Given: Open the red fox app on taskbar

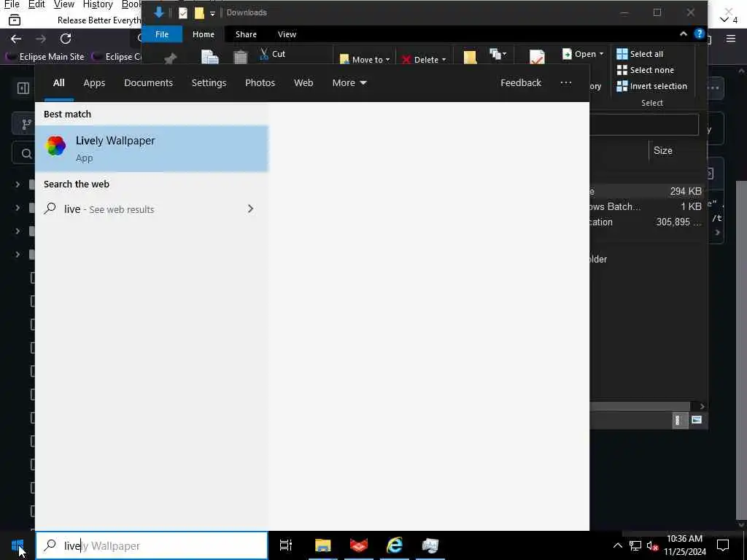Looking at the screenshot, I should click(359, 545).
